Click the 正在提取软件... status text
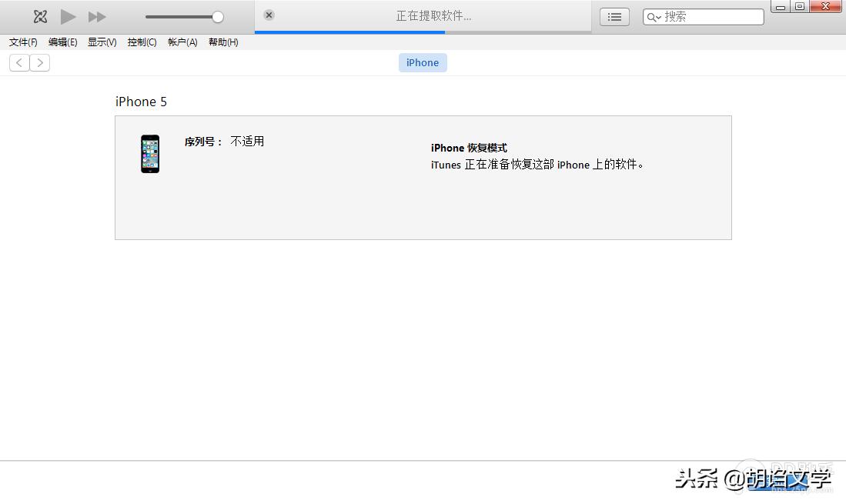 tap(434, 16)
